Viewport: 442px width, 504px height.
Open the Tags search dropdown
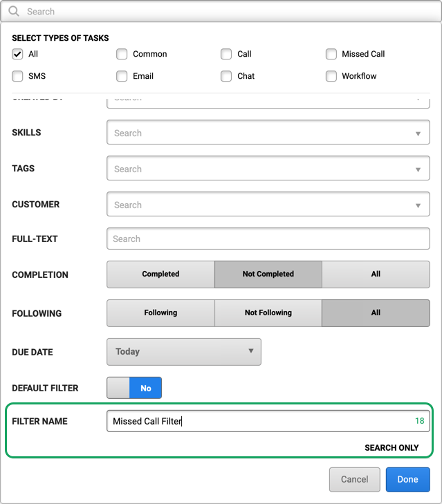pos(268,169)
